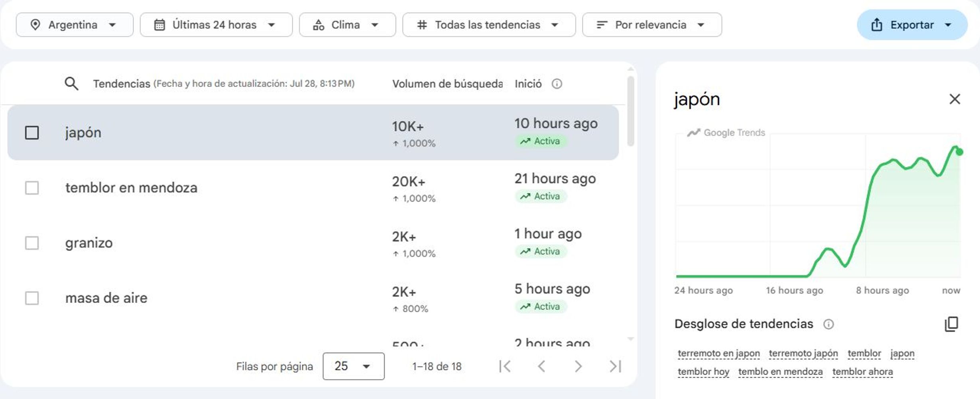Select the granizo trend row
Image resolution: width=980 pixels, height=399 pixels.
coord(313,243)
